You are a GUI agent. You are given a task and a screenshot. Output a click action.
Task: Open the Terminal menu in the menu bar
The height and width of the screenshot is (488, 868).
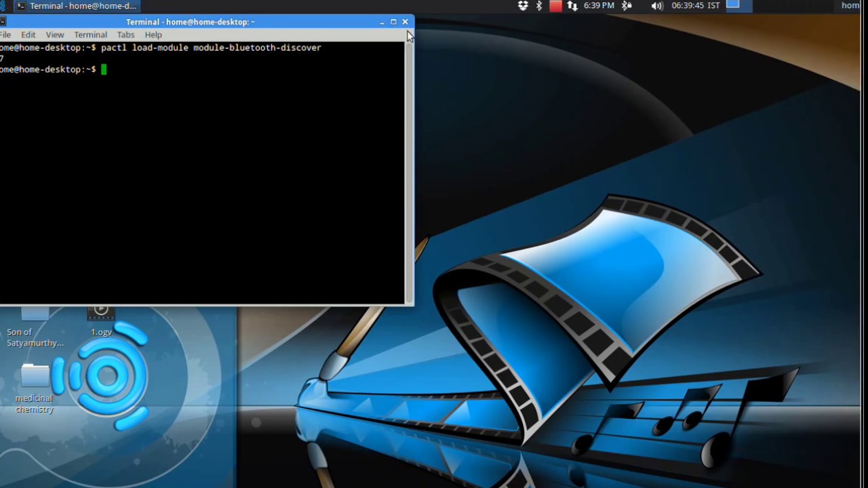point(90,35)
